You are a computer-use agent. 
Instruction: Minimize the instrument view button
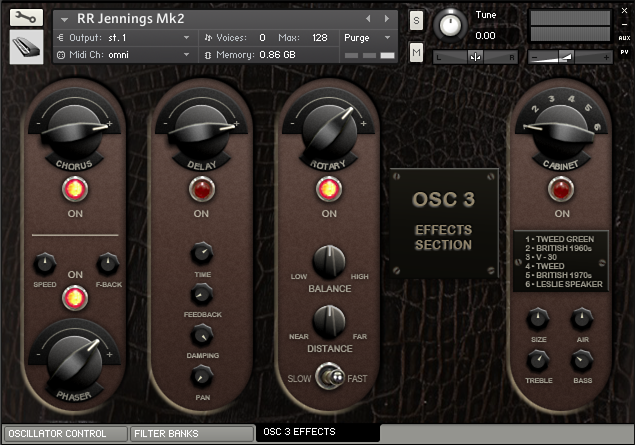coord(624,24)
